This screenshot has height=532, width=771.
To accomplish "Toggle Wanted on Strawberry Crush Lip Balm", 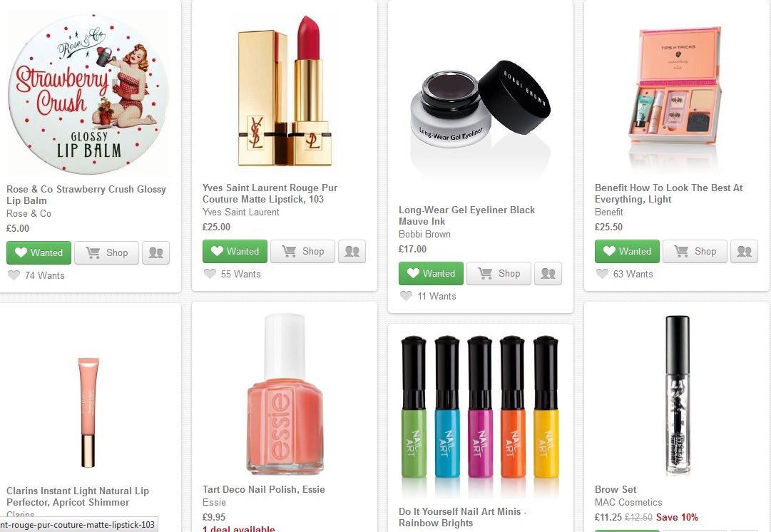I will coord(39,252).
